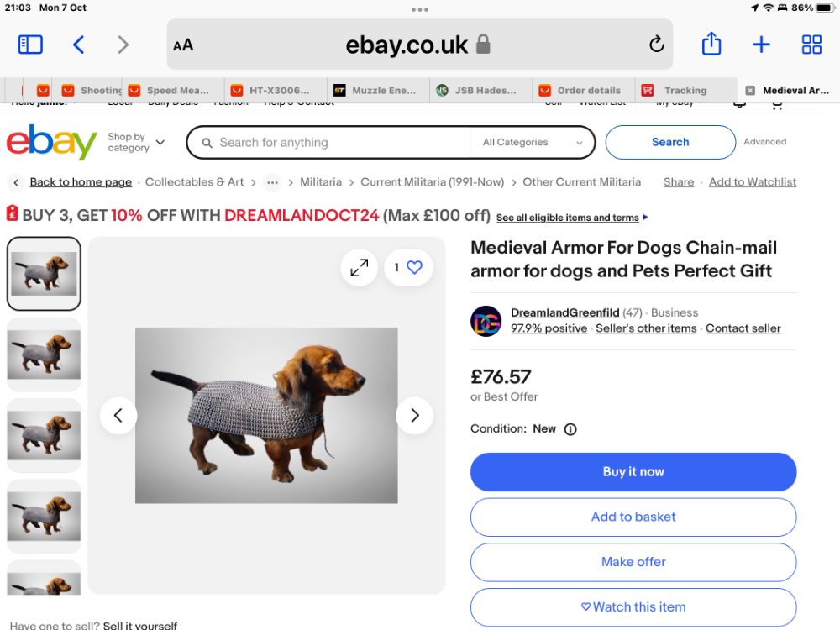Select the second dog armor thumbnail
This screenshot has height=630, width=840.
pos(44,354)
